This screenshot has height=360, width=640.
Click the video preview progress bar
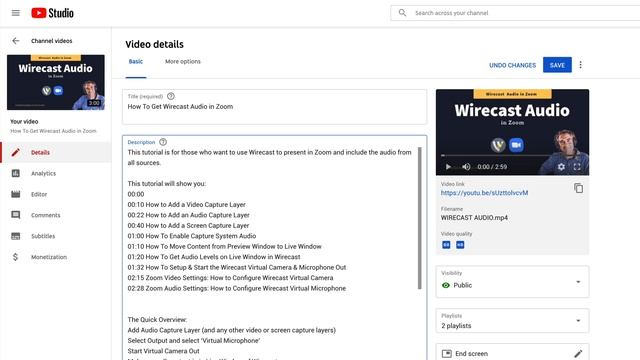coord(512,156)
